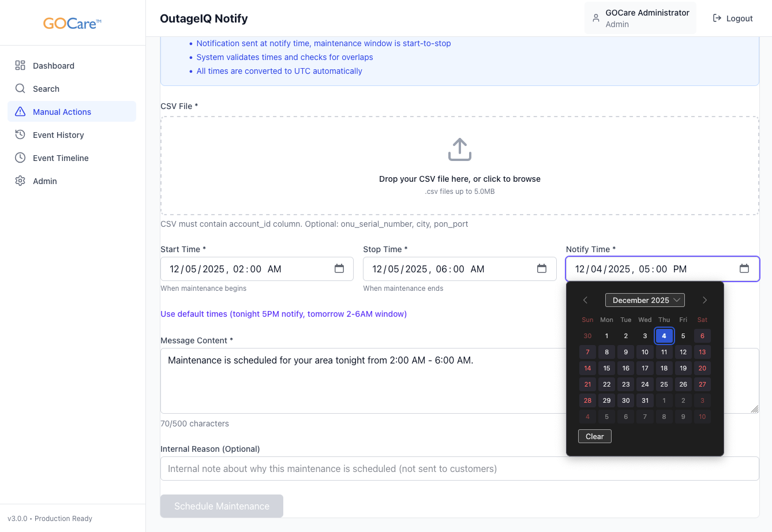Go to next month in calendar
Viewport: 772px width, 532px height.
(x=704, y=300)
